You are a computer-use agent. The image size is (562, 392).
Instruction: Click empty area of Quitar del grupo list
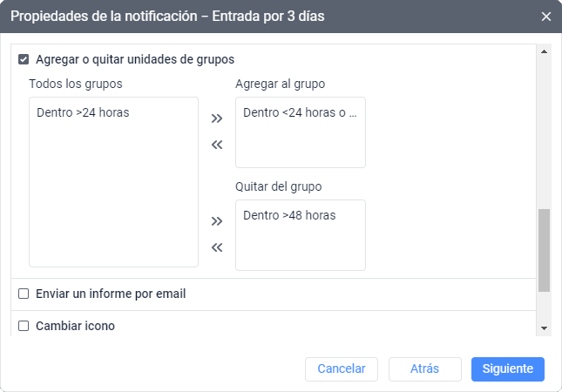point(300,248)
